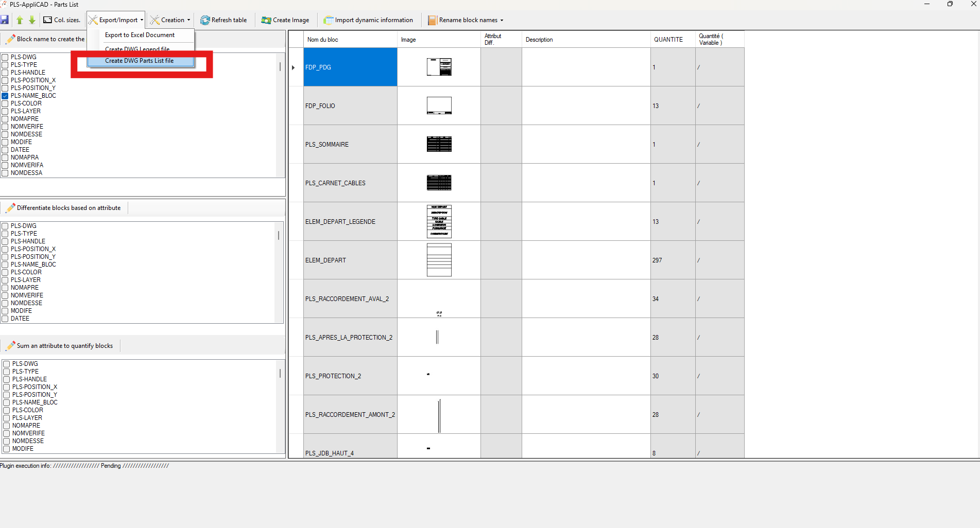Click the Col. sizes toolbar icon

coord(48,20)
